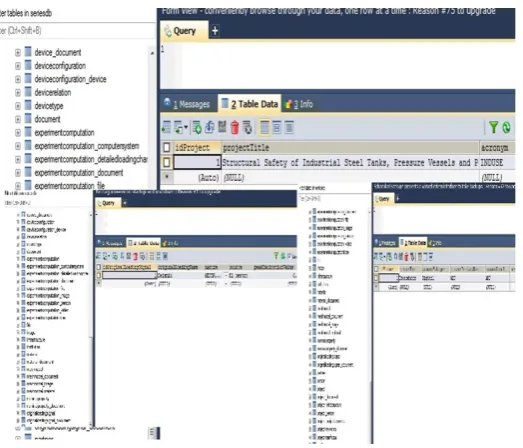Expand deviceconfiguration table node
The image size is (523, 448).
(x=18, y=66)
